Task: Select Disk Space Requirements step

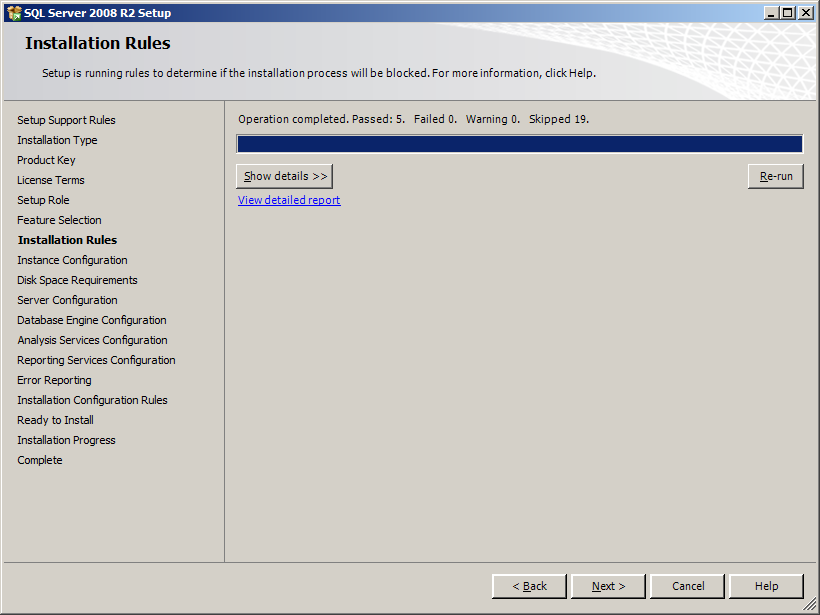Action: tap(77, 280)
